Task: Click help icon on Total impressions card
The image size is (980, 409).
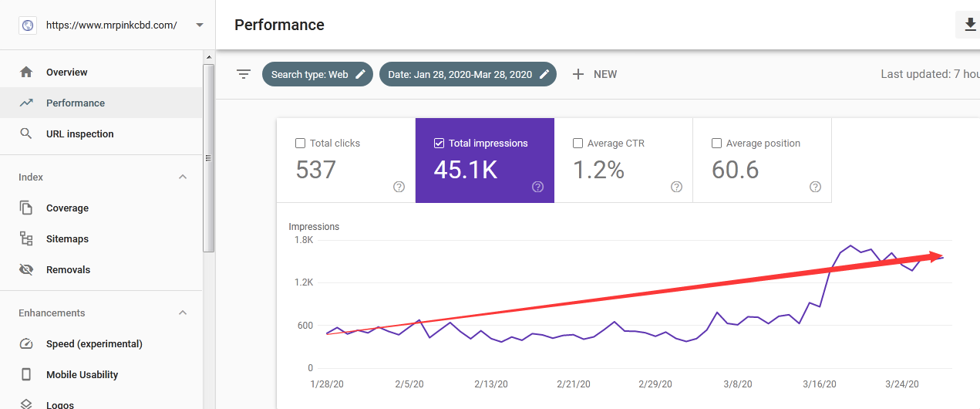Action: [537, 187]
